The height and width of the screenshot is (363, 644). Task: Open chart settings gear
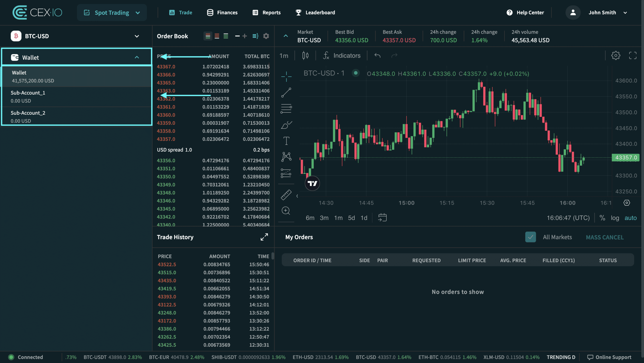coord(616,55)
